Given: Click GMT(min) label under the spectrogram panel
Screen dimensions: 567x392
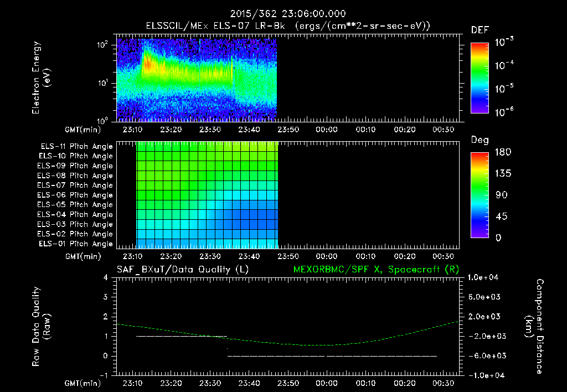Looking at the screenshot, I should (83, 130).
